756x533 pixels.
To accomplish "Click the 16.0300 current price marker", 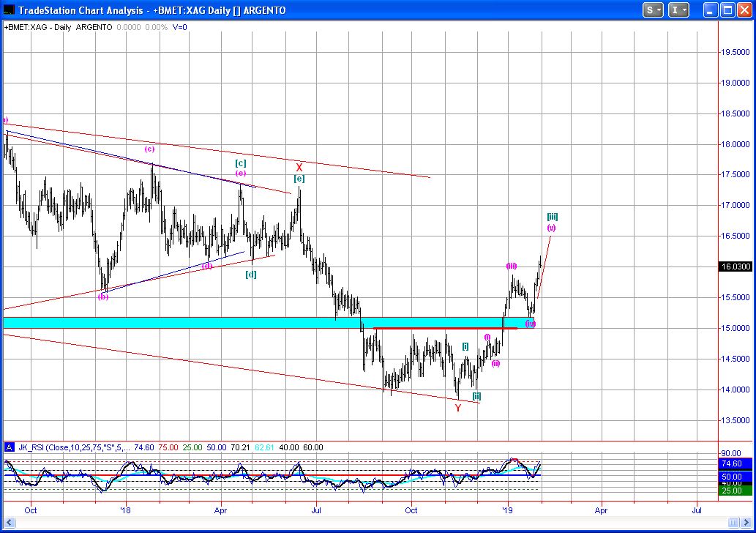I will pyautogui.click(x=734, y=267).
